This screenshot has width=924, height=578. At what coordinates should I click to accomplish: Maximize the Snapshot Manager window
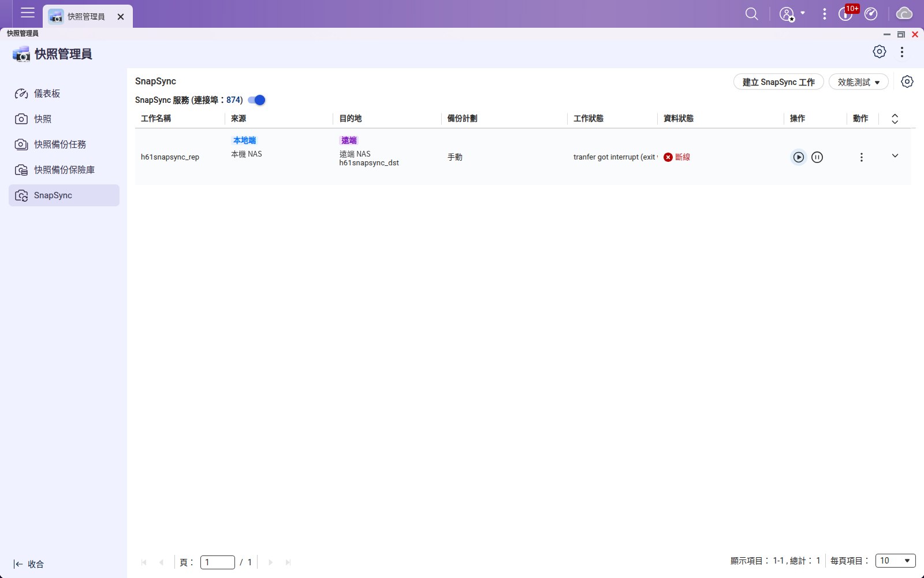click(x=901, y=35)
